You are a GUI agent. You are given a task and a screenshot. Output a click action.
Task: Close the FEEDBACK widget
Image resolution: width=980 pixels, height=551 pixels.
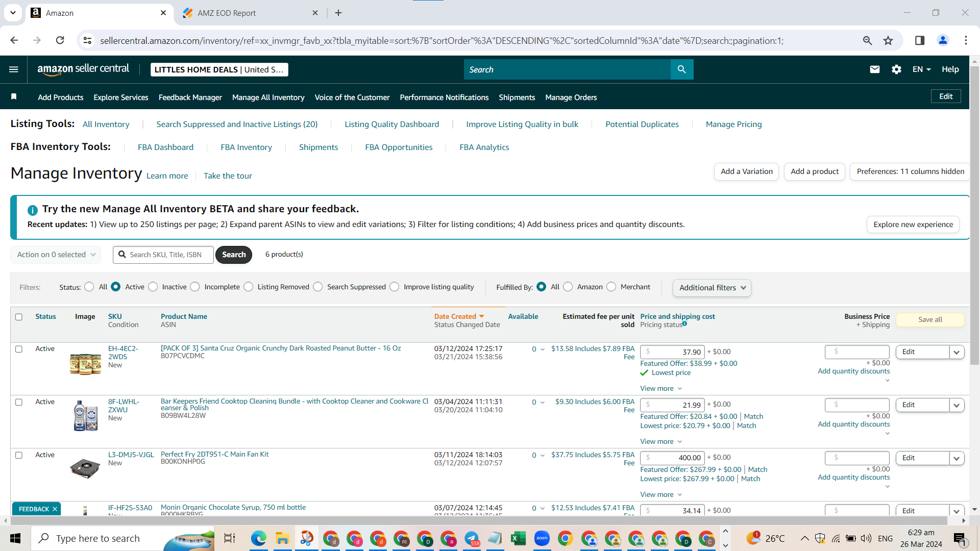(55, 509)
